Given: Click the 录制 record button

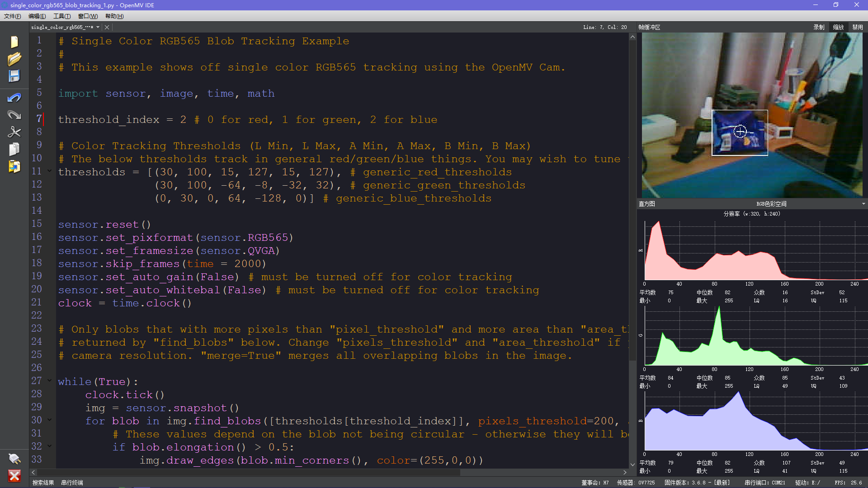Looking at the screenshot, I should click(819, 27).
